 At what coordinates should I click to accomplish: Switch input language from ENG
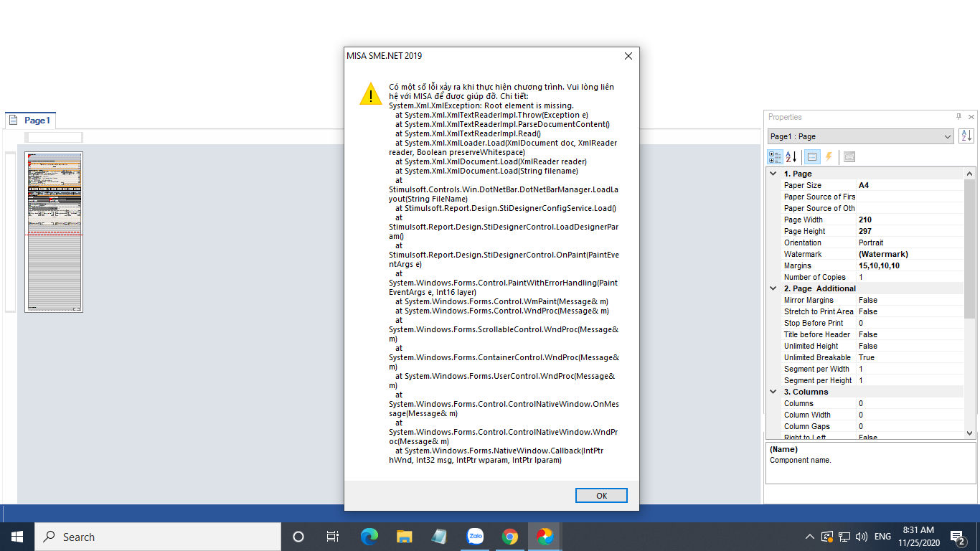tap(882, 537)
